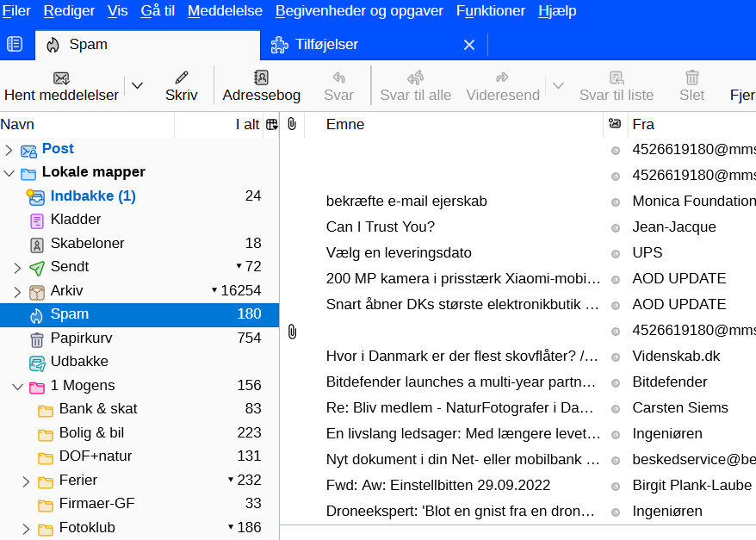Viewport: 756px width, 540px height.
Task: Close the Tilføjelser tab
Action: pyautogui.click(x=469, y=45)
